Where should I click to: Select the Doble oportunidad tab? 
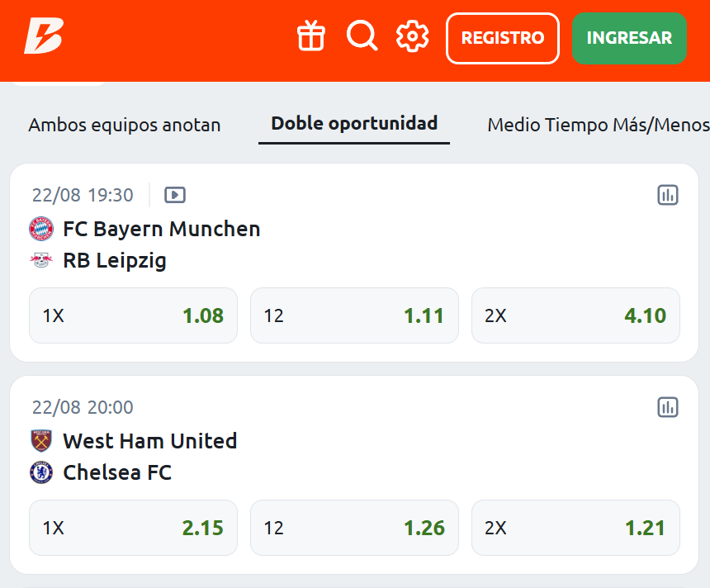(x=354, y=124)
